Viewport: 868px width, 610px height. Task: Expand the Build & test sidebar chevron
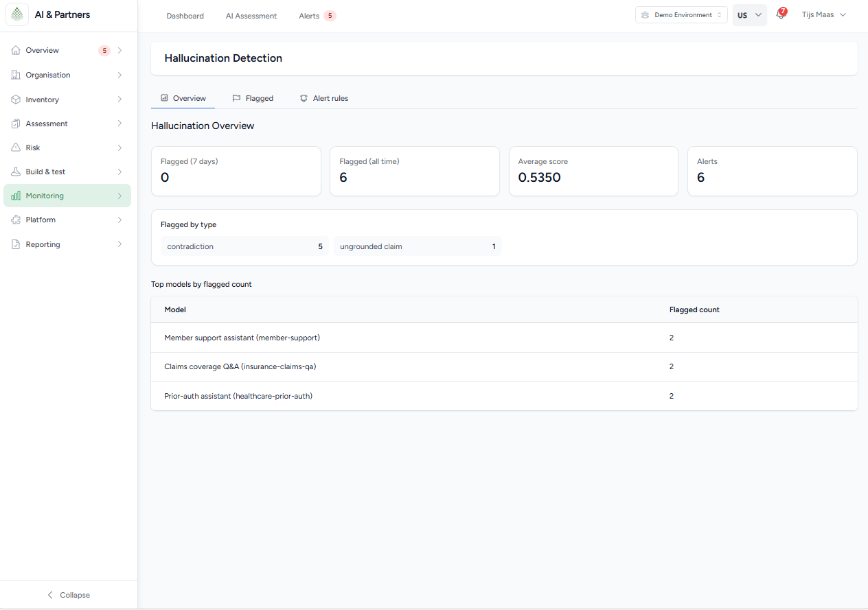(x=119, y=172)
